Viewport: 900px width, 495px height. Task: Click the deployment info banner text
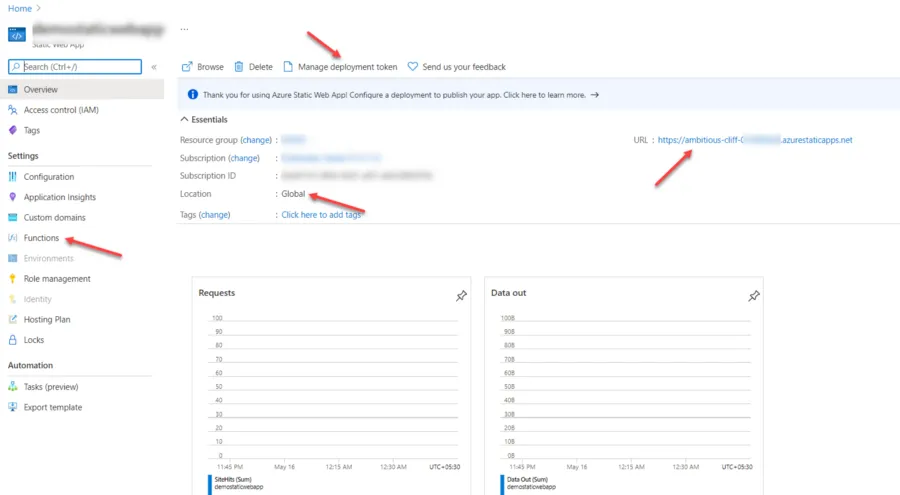coord(394,95)
